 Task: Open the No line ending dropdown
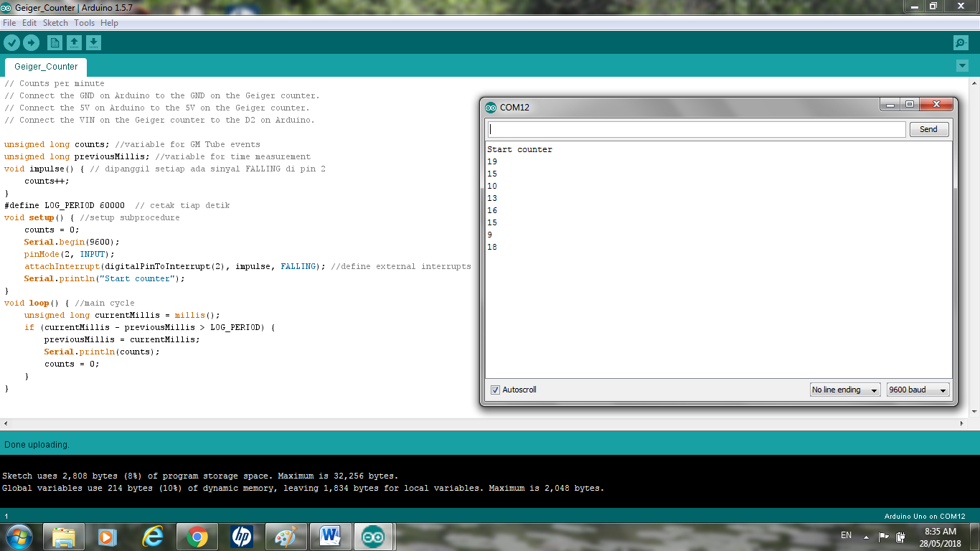click(x=845, y=390)
